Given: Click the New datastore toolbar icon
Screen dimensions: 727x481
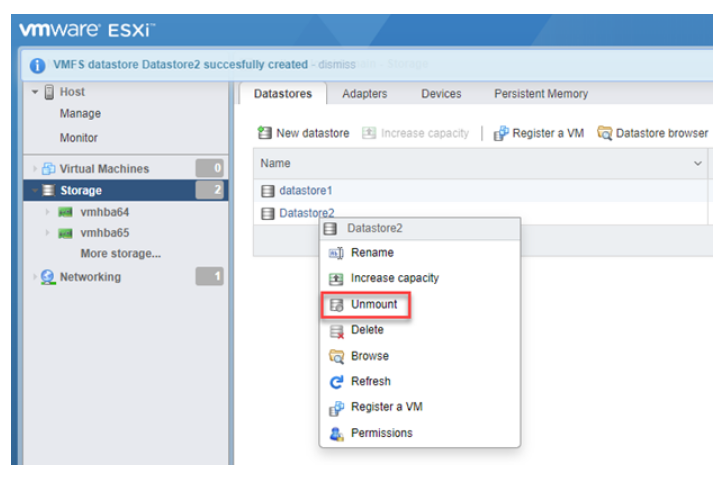Looking at the screenshot, I should [265, 133].
